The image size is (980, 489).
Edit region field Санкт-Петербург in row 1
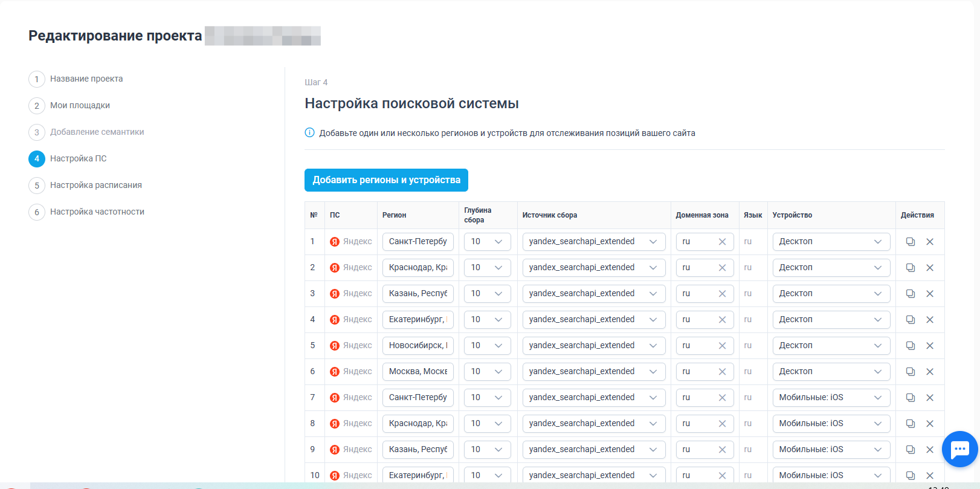[x=418, y=242]
